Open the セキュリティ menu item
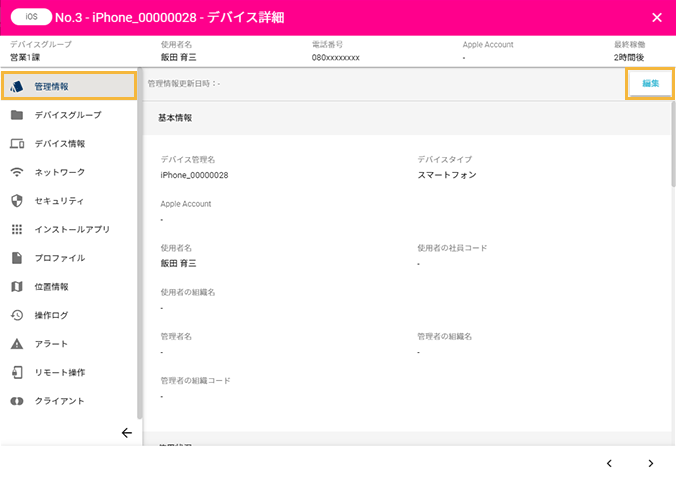 [69, 201]
